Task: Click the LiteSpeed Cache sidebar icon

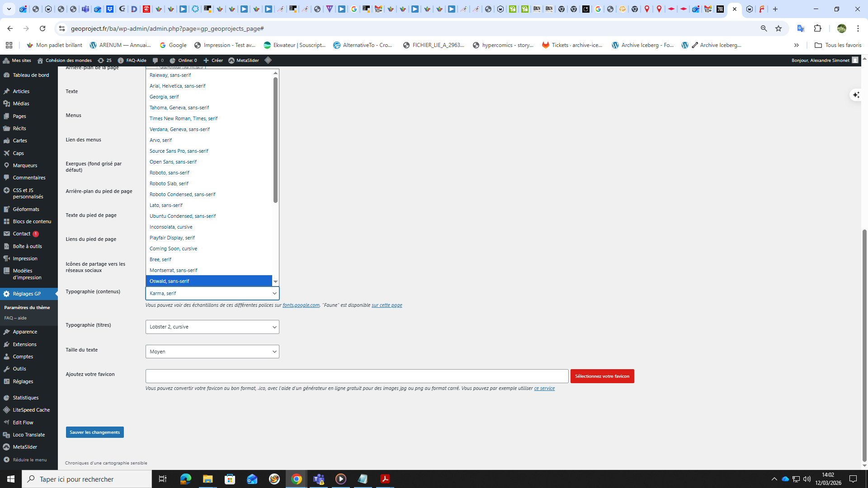Action: pyautogui.click(x=7, y=410)
